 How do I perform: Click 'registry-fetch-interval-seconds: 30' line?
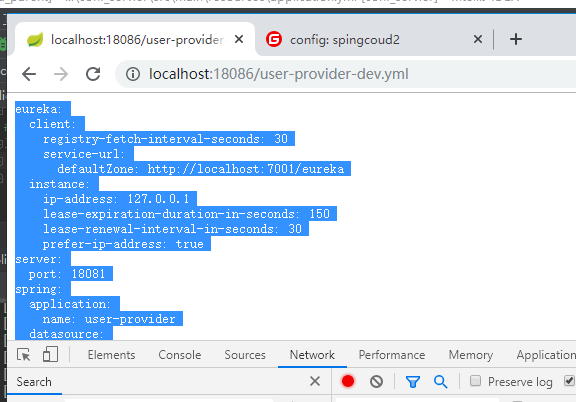click(x=165, y=139)
